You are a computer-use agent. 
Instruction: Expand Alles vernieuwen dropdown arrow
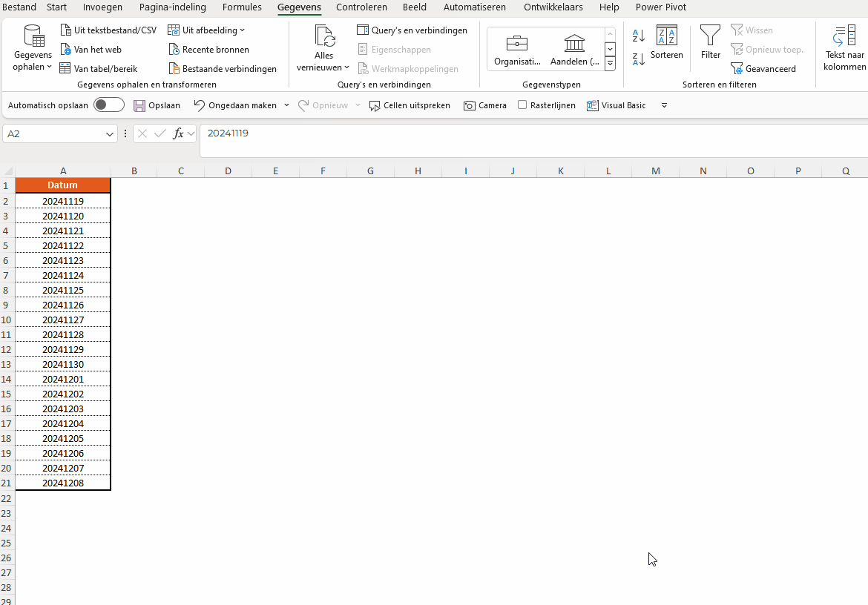[347, 67]
